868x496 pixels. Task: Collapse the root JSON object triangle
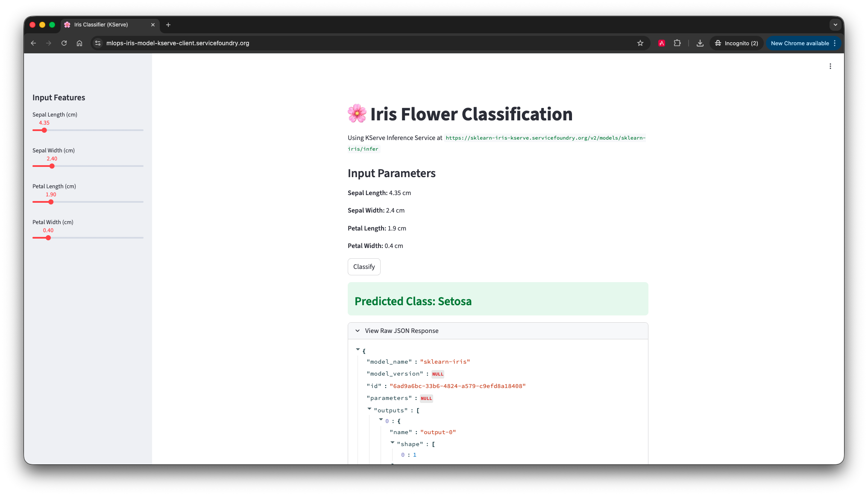(x=358, y=350)
